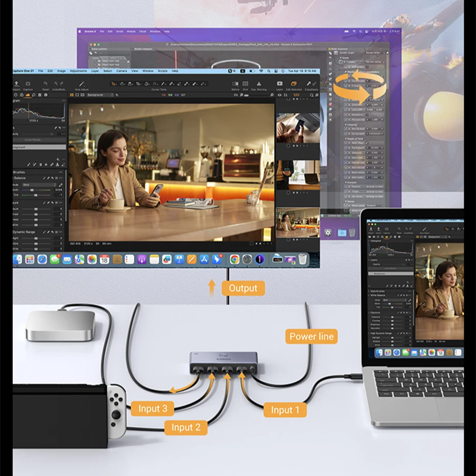Open Safari from the Dock
Image resolution: width=476 pixels, height=476 pixels.
[x=42, y=259]
